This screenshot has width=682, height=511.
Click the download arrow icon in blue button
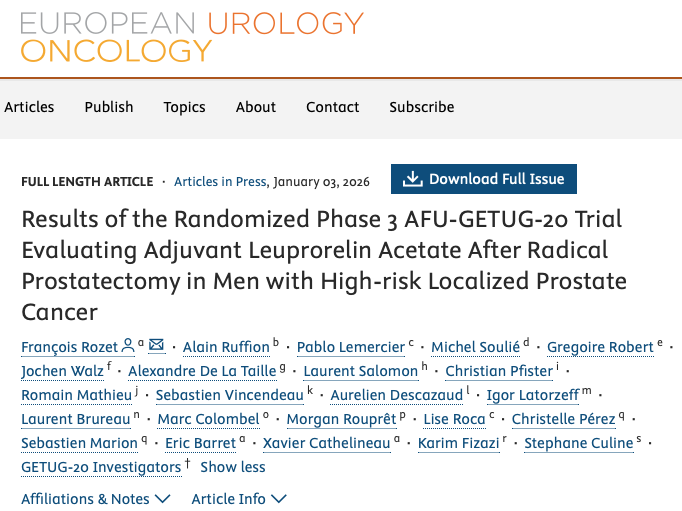click(x=412, y=179)
